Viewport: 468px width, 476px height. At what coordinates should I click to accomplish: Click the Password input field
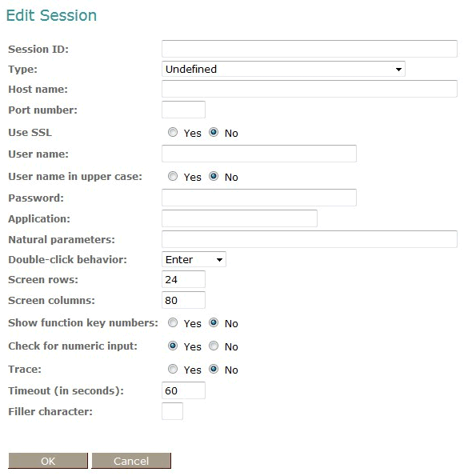pos(259,198)
